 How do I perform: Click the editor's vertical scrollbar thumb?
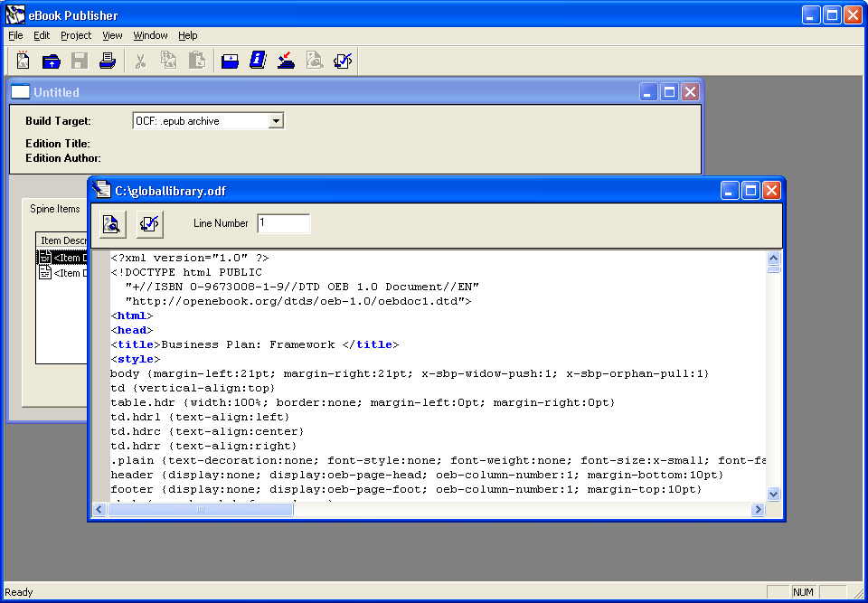coord(773,269)
